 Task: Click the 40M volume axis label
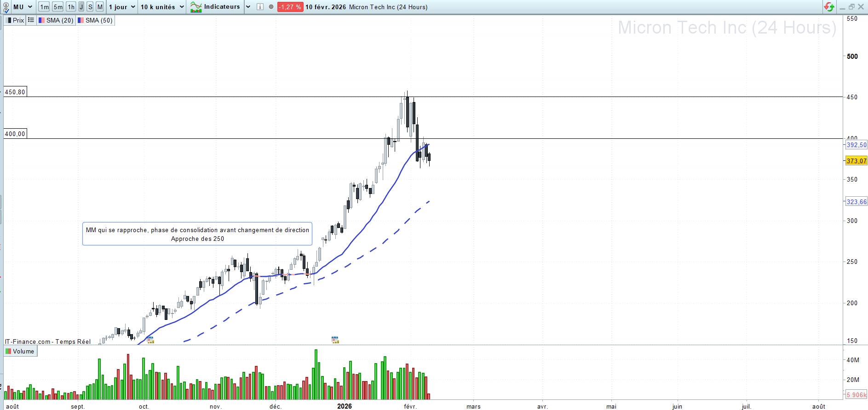point(853,360)
